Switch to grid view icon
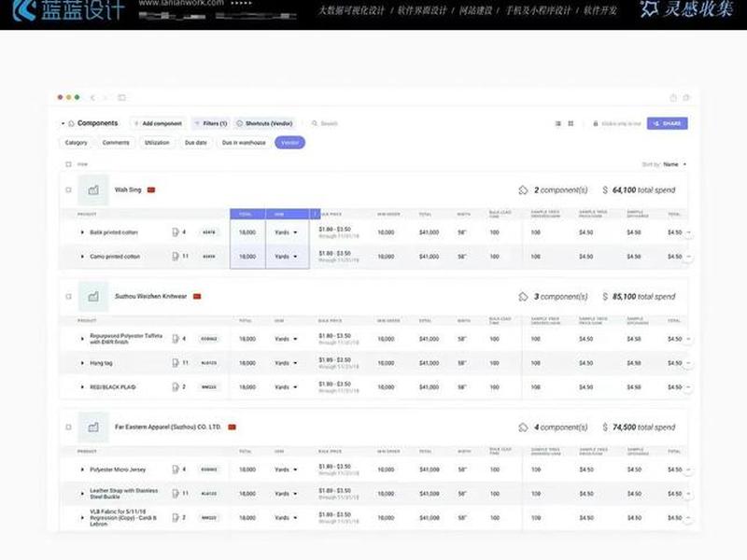The image size is (747, 560). (x=571, y=123)
